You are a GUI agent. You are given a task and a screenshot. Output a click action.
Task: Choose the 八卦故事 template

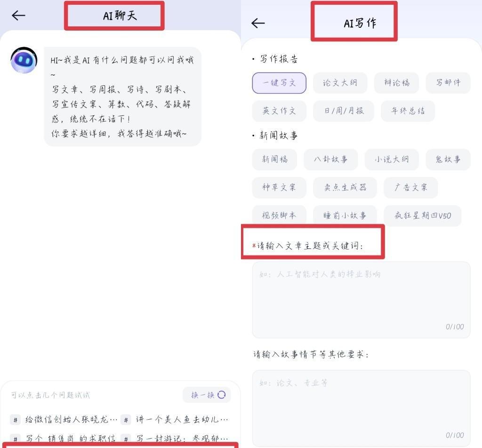pos(331,160)
